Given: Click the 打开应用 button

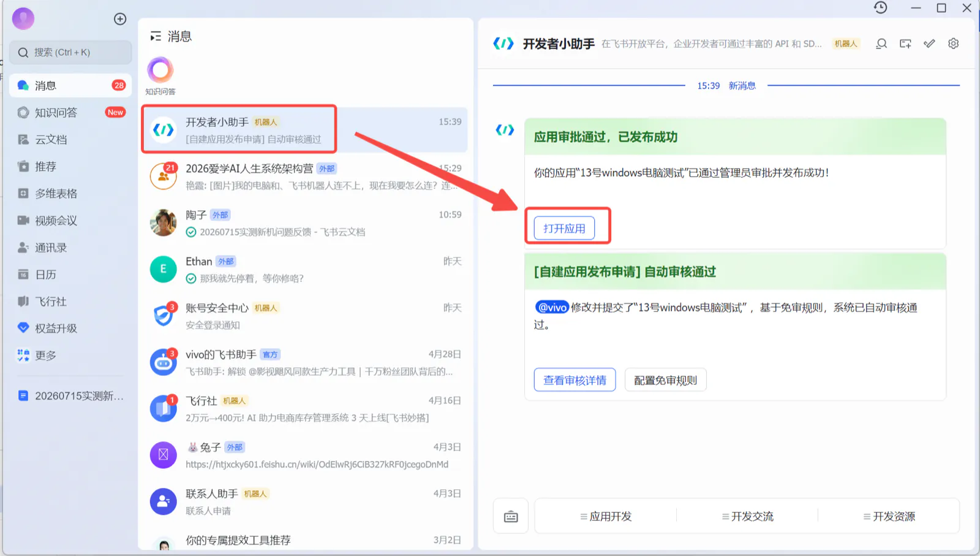Looking at the screenshot, I should (564, 229).
